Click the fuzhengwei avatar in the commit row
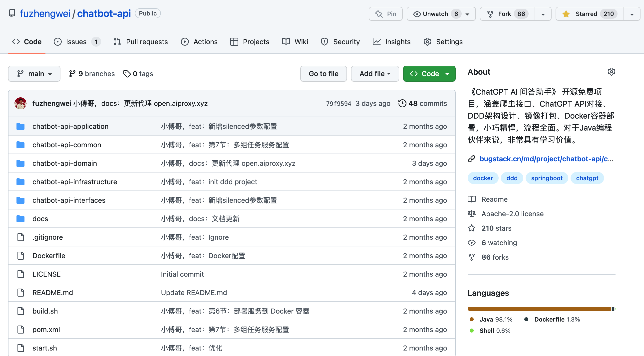Viewport: 644px width, 356px height. click(x=20, y=103)
